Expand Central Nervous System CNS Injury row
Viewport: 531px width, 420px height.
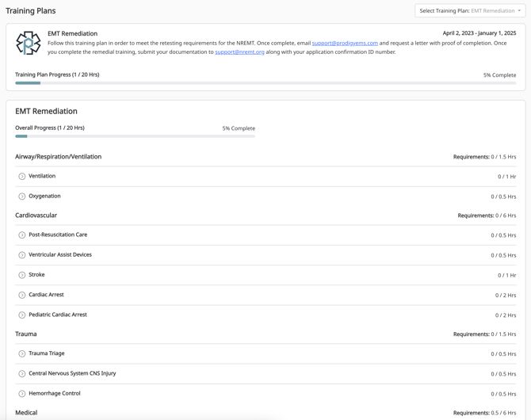tap(265, 373)
